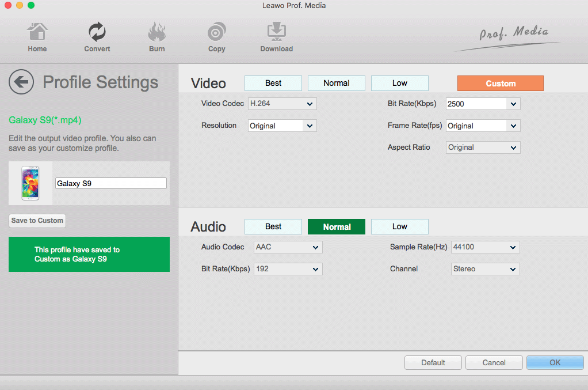Open the audio Bit Rate 192 dropdown
The width and height of the screenshot is (588, 390).
[288, 269]
